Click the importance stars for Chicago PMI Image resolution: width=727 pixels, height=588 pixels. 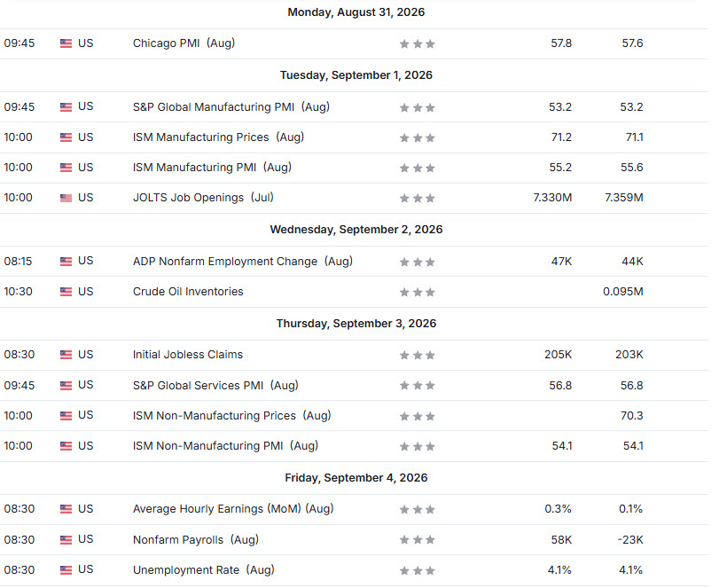click(x=418, y=44)
